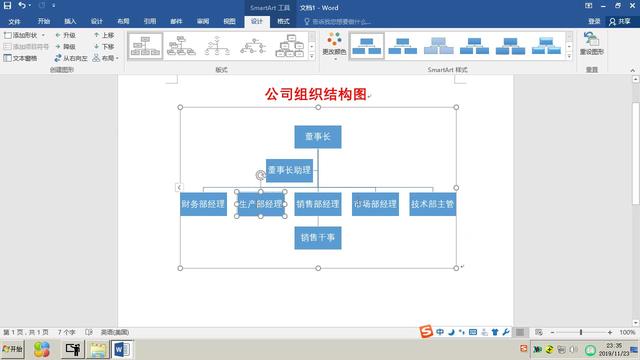
Task: Select the 销售干事 box
Action: click(x=318, y=238)
